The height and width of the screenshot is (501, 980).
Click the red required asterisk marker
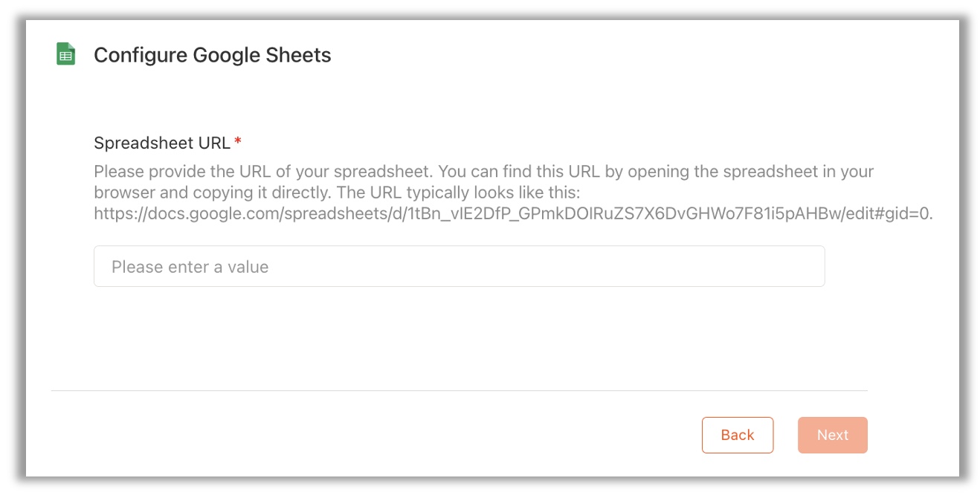coord(238,141)
